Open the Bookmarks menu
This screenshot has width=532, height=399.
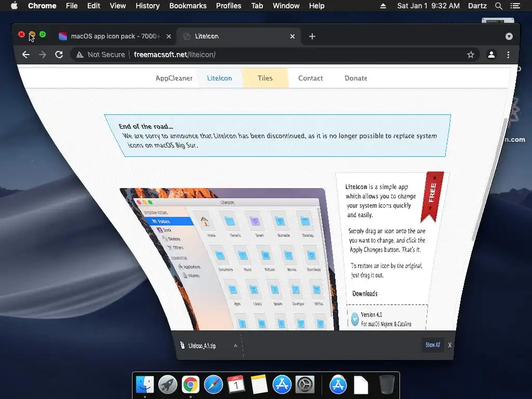(188, 6)
